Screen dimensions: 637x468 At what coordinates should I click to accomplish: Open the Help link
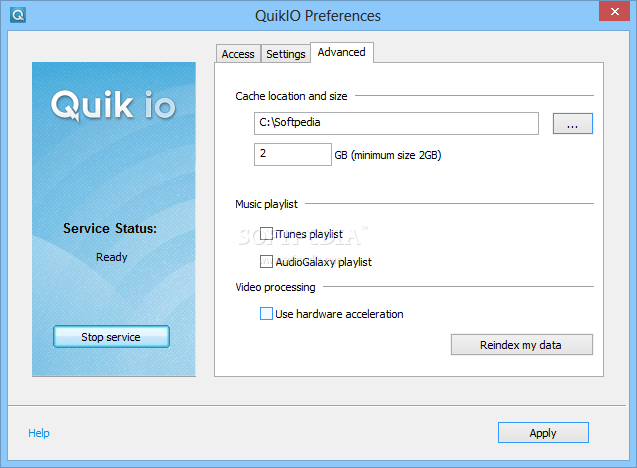(39, 433)
